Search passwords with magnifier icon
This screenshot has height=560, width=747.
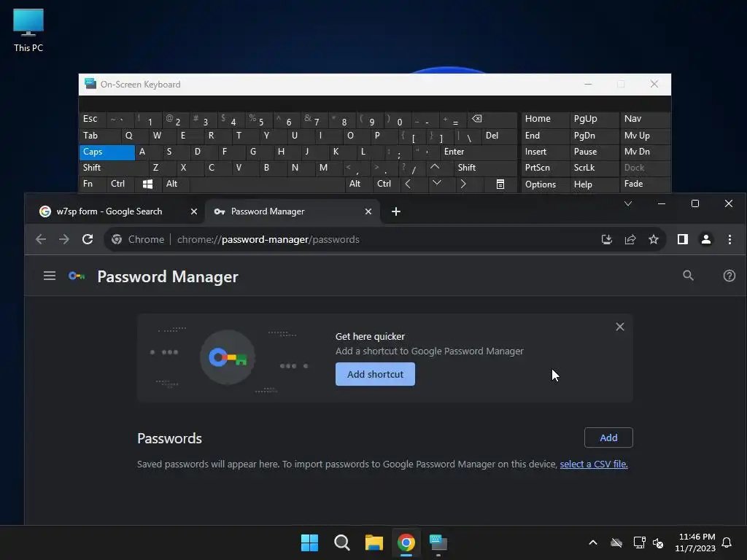[688, 275]
